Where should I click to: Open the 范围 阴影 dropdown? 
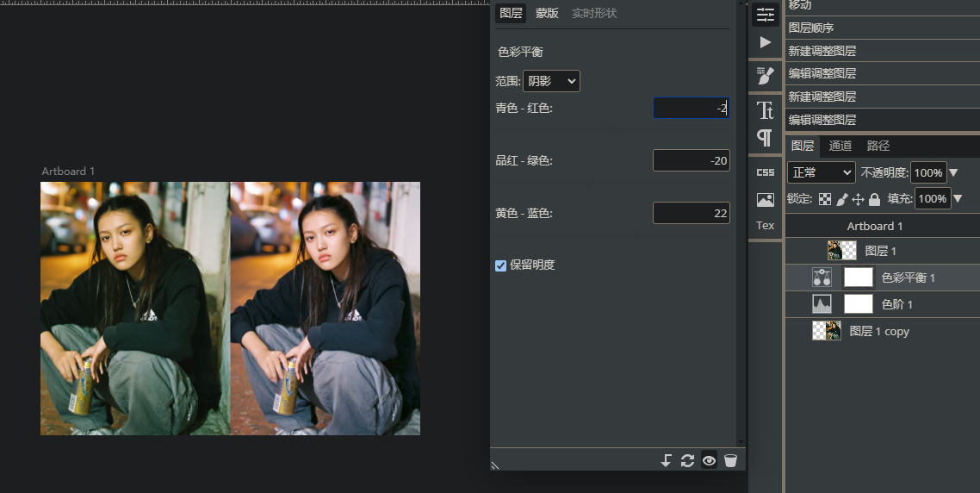coord(551,81)
